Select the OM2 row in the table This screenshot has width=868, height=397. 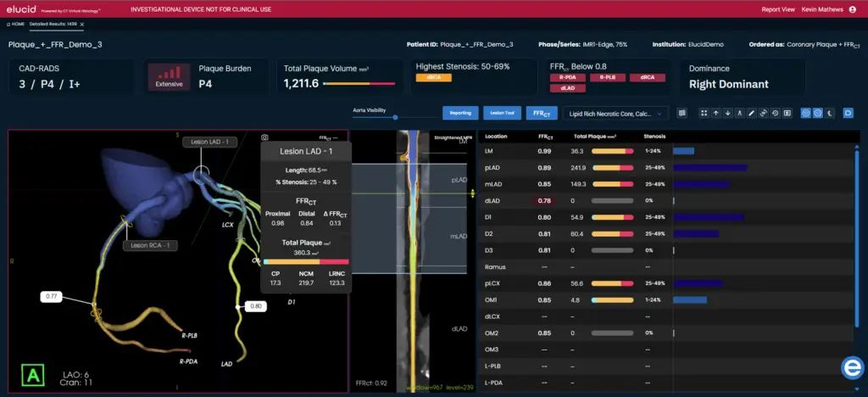click(x=665, y=333)
